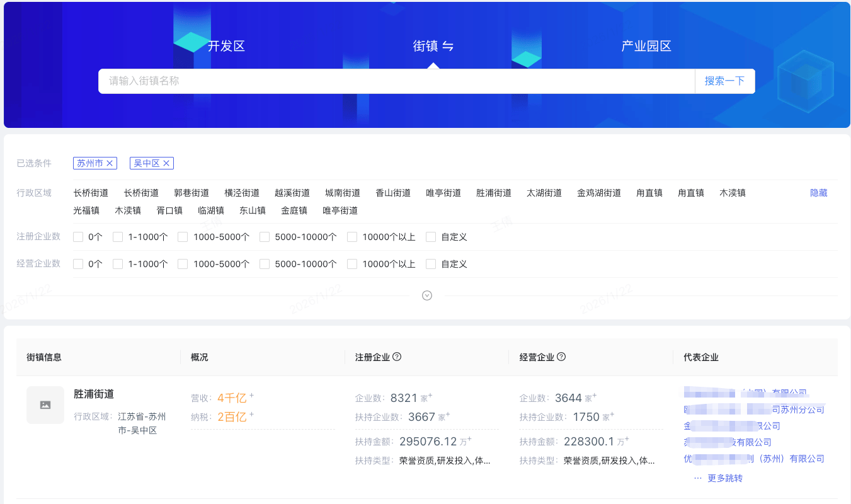Expand more filters with the circled chevron

(x=427, y=295)
